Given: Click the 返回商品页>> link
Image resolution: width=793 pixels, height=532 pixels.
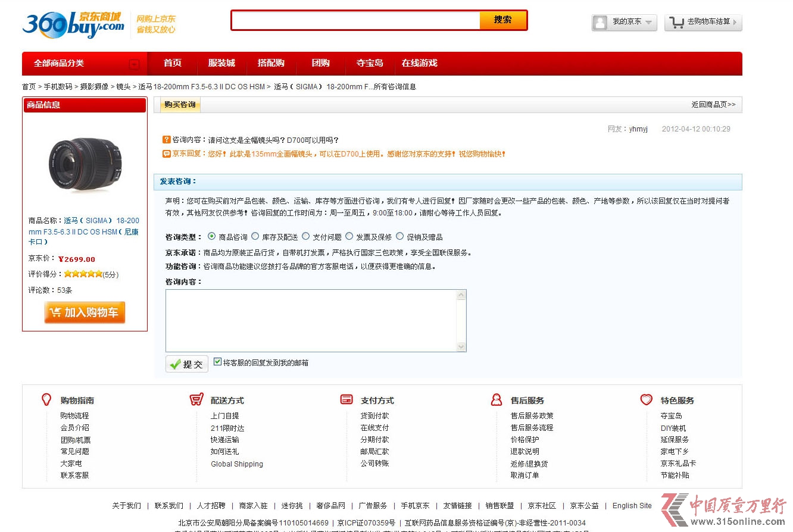Looking at the screenshot, I should [x=713, y=105].
